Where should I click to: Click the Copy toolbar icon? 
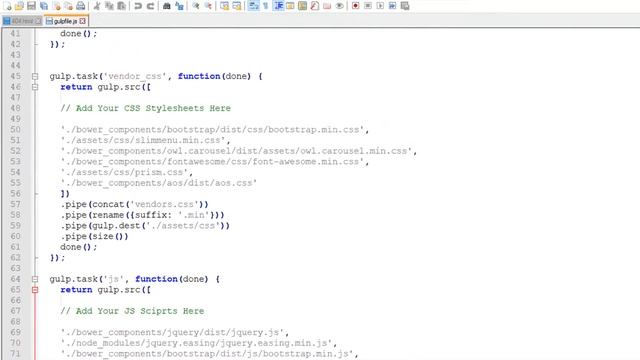tap(109, 6)
